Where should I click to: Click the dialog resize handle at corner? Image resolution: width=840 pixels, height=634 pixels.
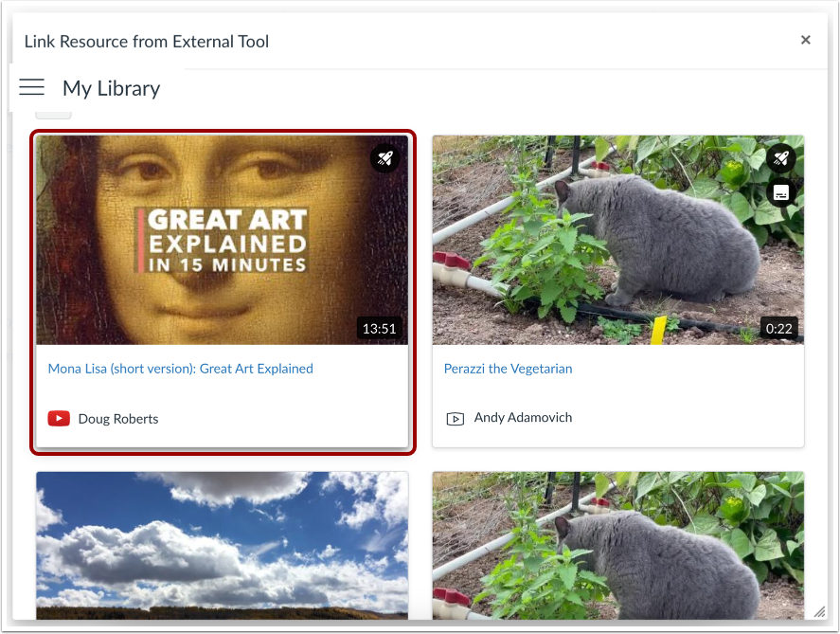click(x=820, y=612)
